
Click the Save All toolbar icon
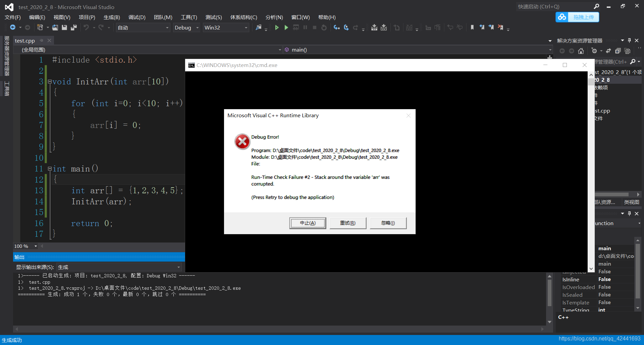tap(74, 27)
